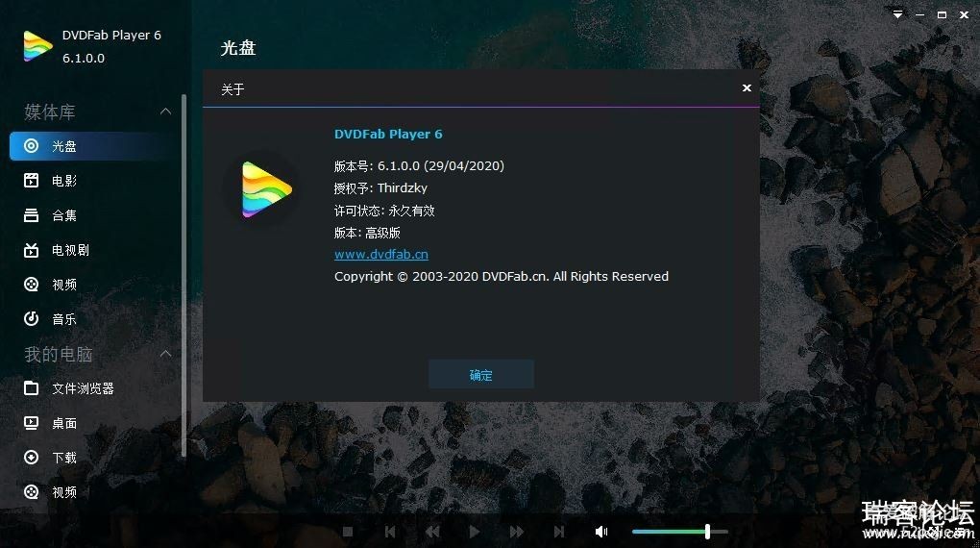Open the 桌面 desktop icon
Screen dimensions: 980x548
point(32,423)
